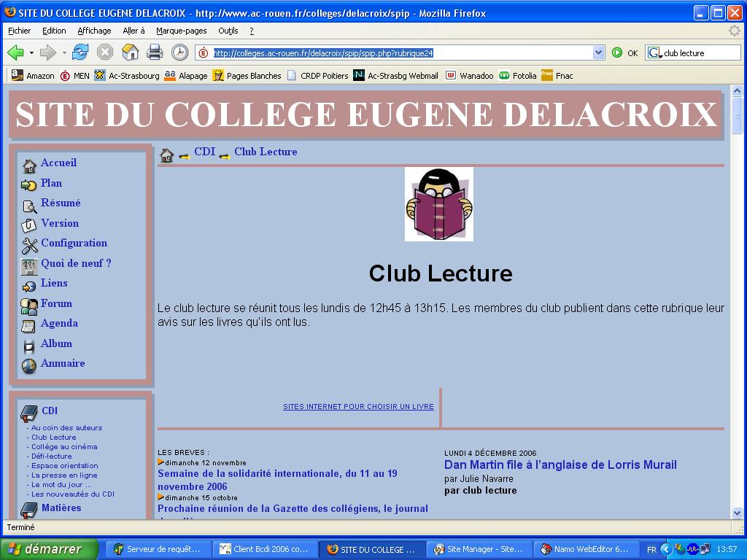Image resolution: width=747 pixels, height=560 pixels.
Task: Open Dan Martin file à l'anglaise article
Action: point(561,464)
